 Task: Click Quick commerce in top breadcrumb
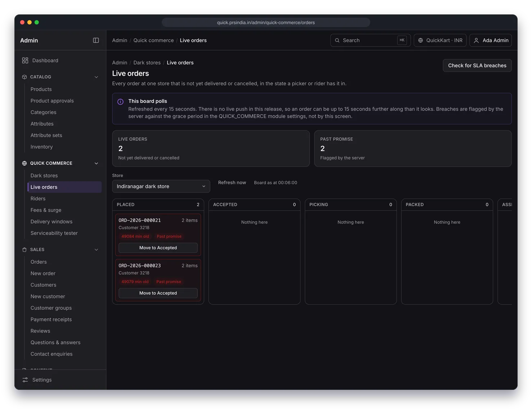coord(153,40)
